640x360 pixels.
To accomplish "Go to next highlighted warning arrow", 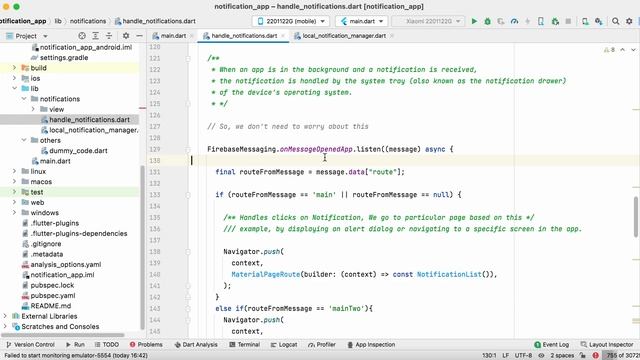I will click(633, 49).
